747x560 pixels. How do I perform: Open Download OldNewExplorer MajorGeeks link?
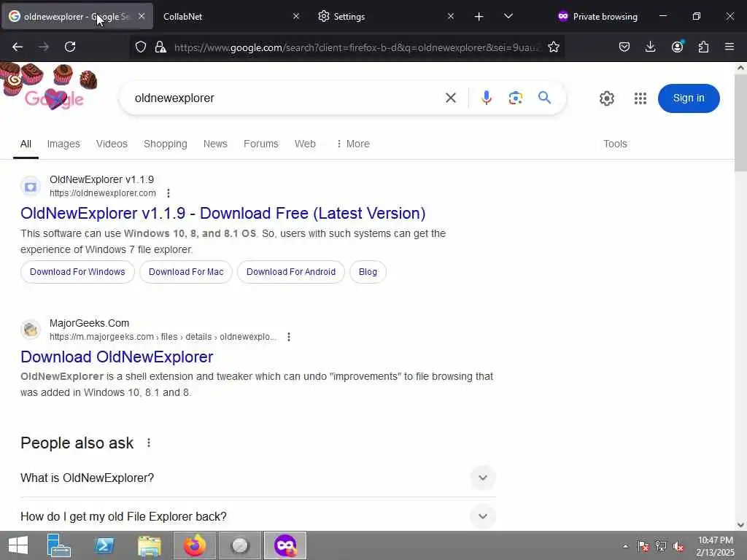[x=117, y=357]
